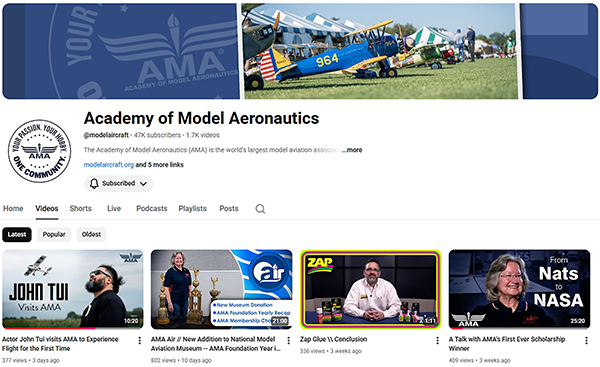The image size is (600, 367).
Task: Open title 'Actor John Tui visits AMA'
Action: click(x=60, y=344)
